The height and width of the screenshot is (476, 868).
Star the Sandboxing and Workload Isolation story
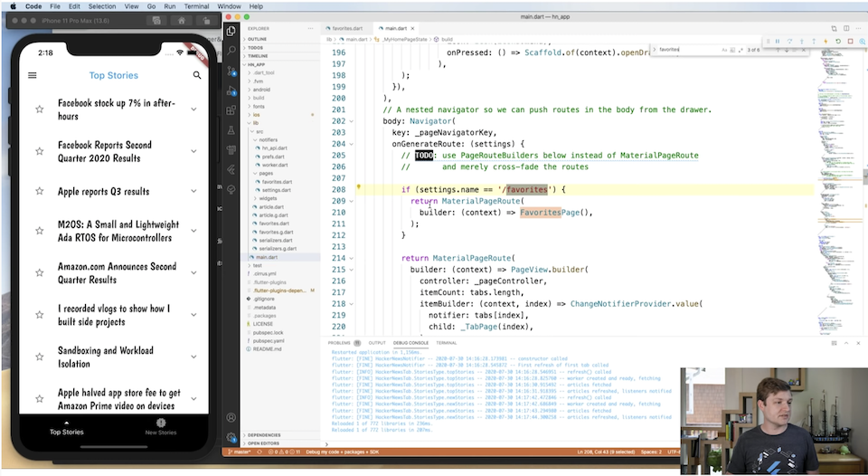coord(39,357)
